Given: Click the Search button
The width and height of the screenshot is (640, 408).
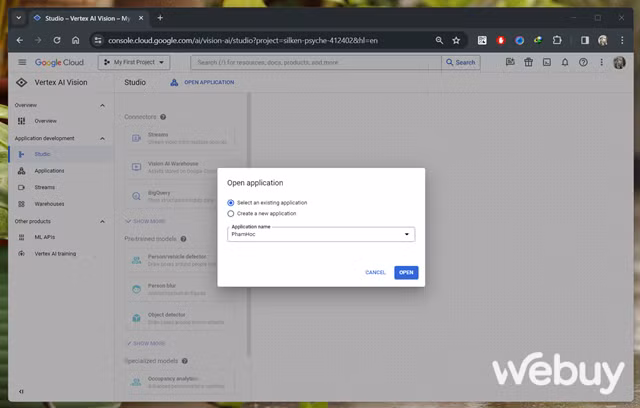Looking at the screenshot, I should click(x=461, y=62).
